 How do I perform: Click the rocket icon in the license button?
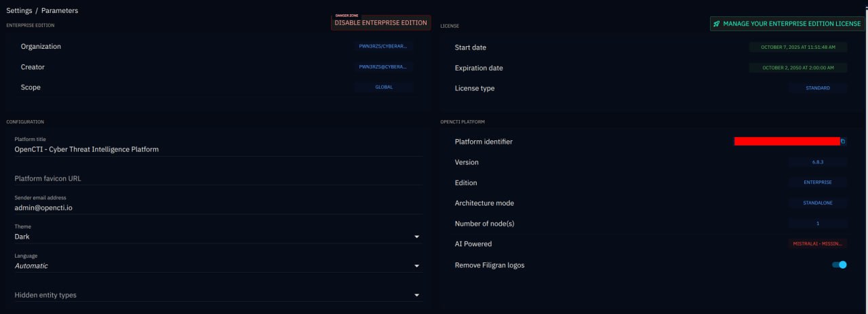[x=717, y=24]
